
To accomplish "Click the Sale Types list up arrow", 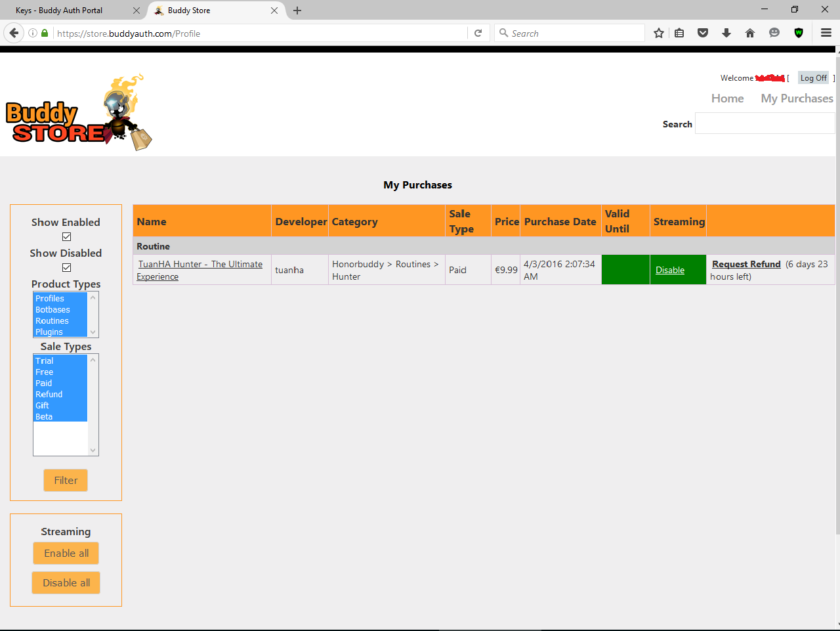I will click(93, 360).
